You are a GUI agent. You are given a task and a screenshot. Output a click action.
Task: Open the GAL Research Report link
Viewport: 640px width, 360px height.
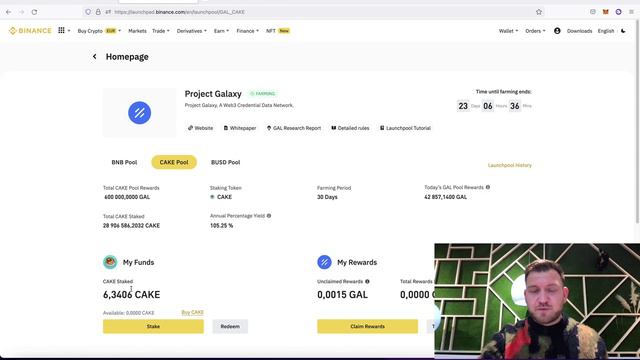294,128
